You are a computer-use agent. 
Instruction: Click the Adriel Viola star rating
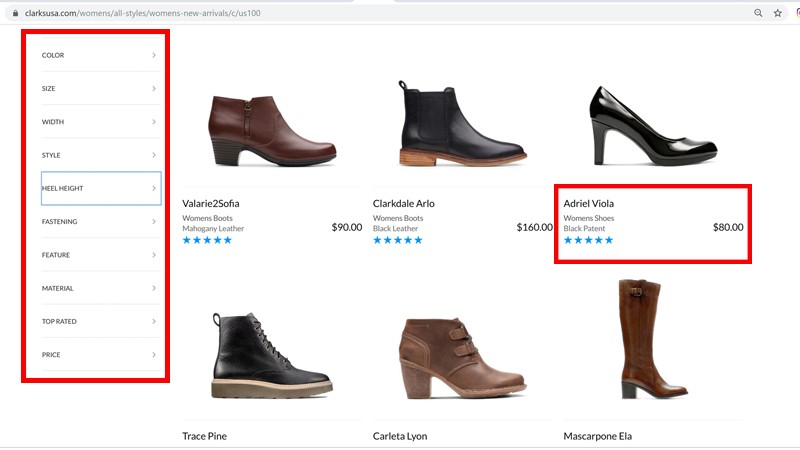[588, 240]
